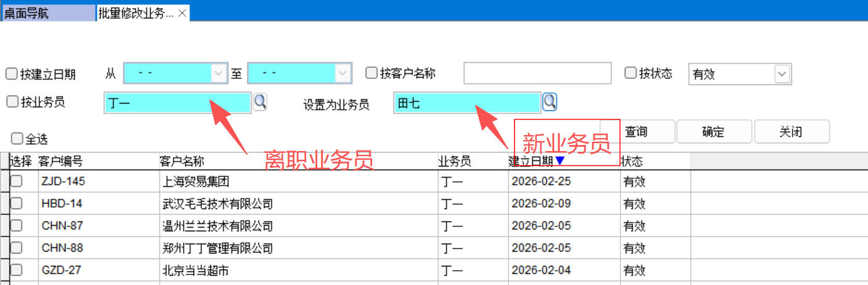The height and width of the screenshot is (285, 868).
Task: Expand the 有效 status dropdown
Action: click(x=782, y=74)
